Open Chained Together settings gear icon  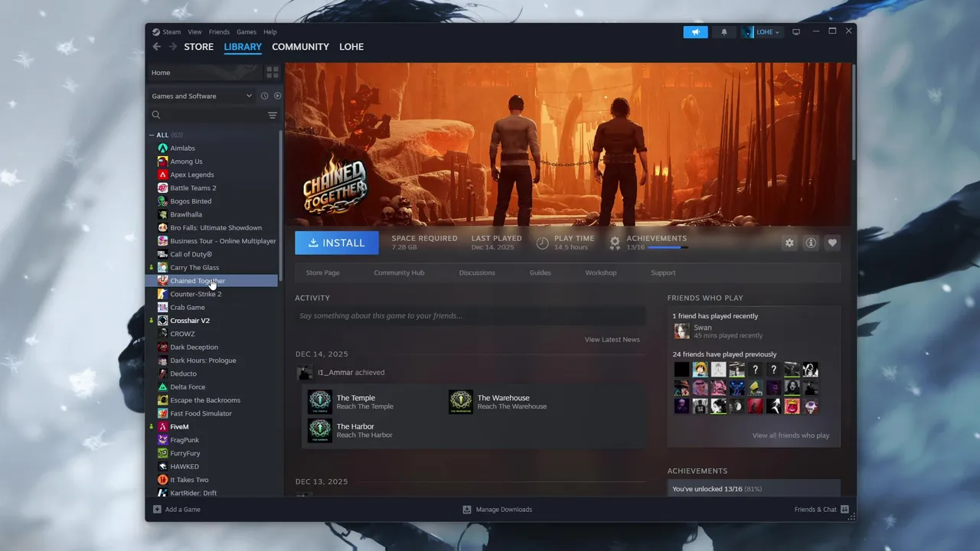[789, 243]
